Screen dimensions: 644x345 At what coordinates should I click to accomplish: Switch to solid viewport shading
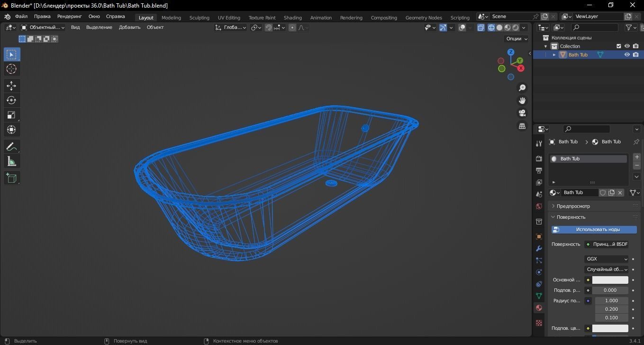coord(499,28)
